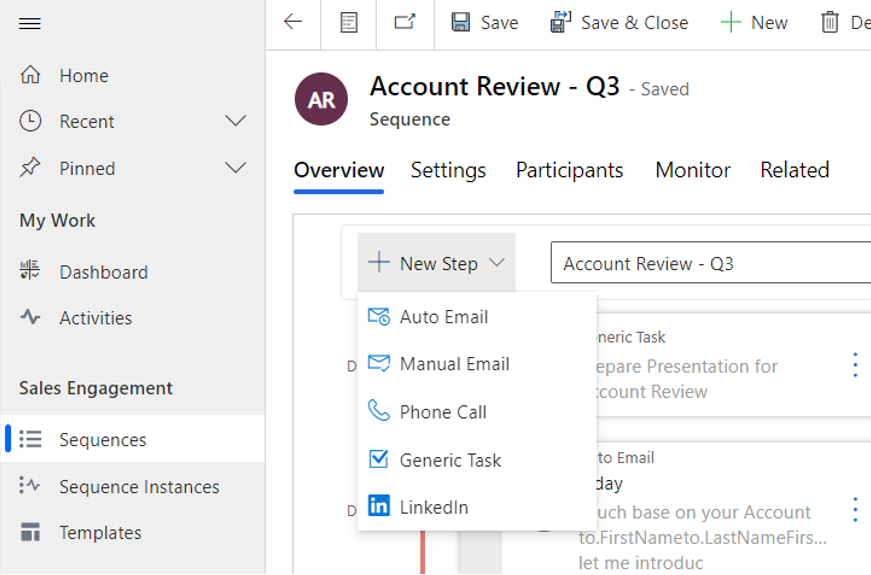
Task: Click the Recent clock icon
Action: [x=30, y=121]
